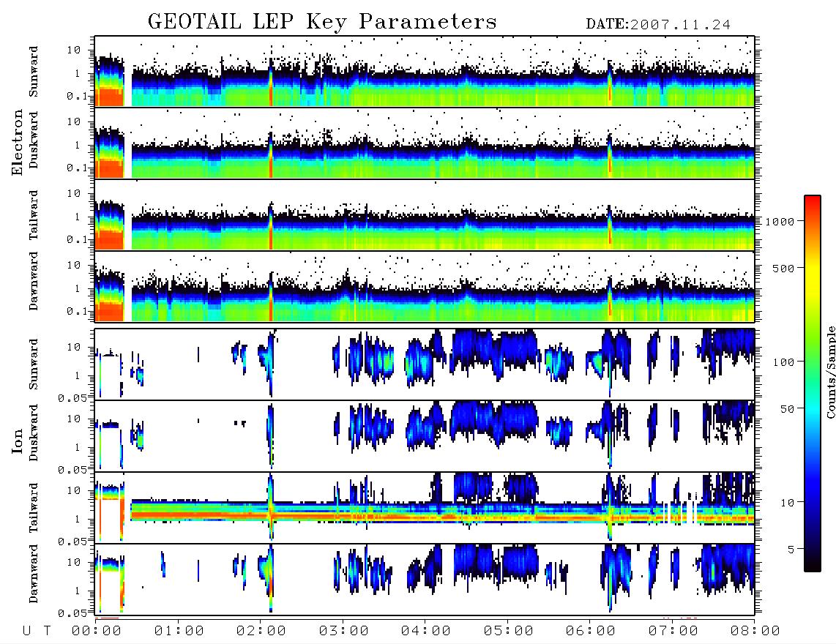Click the 00:00 time tick label
This screenshot has width=836, height=644.
(x=97, y=632)
